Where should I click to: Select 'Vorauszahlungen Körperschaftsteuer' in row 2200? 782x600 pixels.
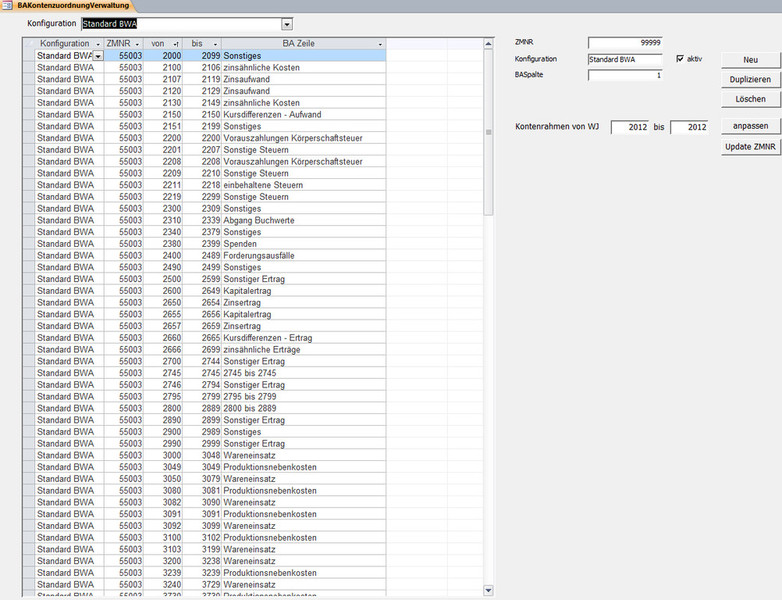[304, 138]
